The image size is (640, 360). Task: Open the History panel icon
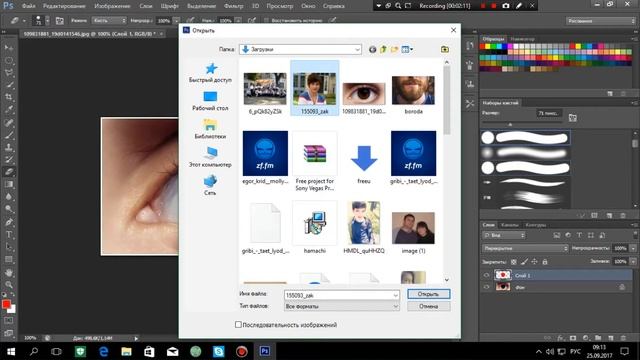click(470, 46)
